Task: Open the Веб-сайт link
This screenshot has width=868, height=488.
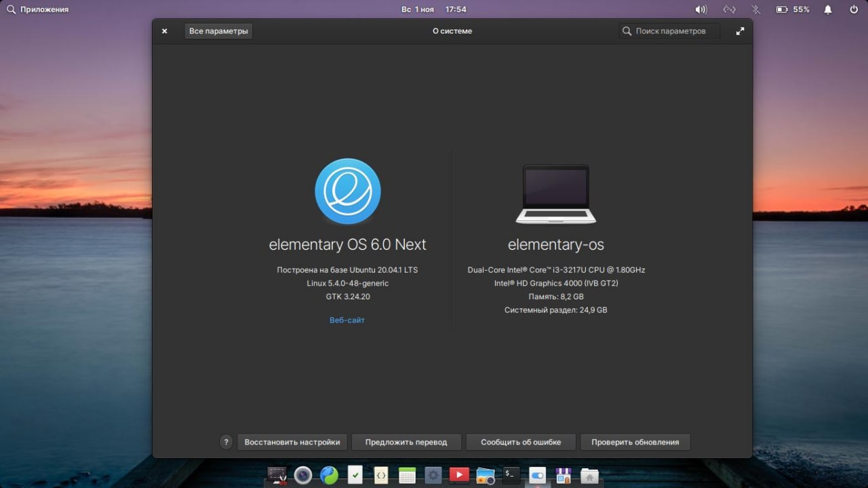Action: 347,320
